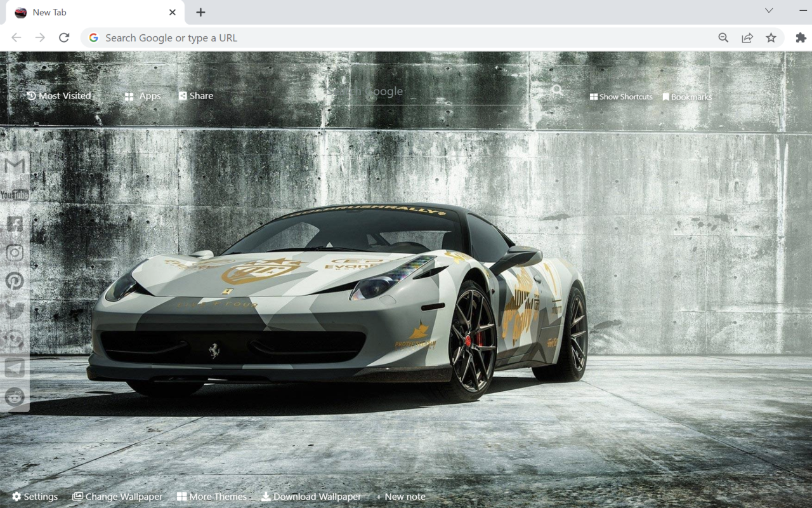This screenshot has height=508, width=812.
Task: Open Gmail from the sidebar
Action: (x=15, y=166)
